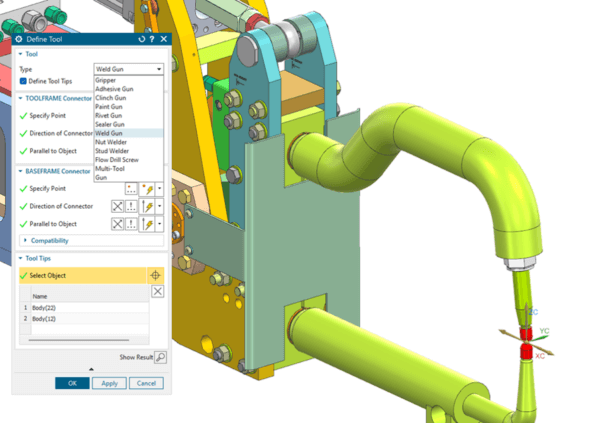Collapse the TOOLFRAME Connector section
The image size is (600, 423).
(x=21, y=99)
